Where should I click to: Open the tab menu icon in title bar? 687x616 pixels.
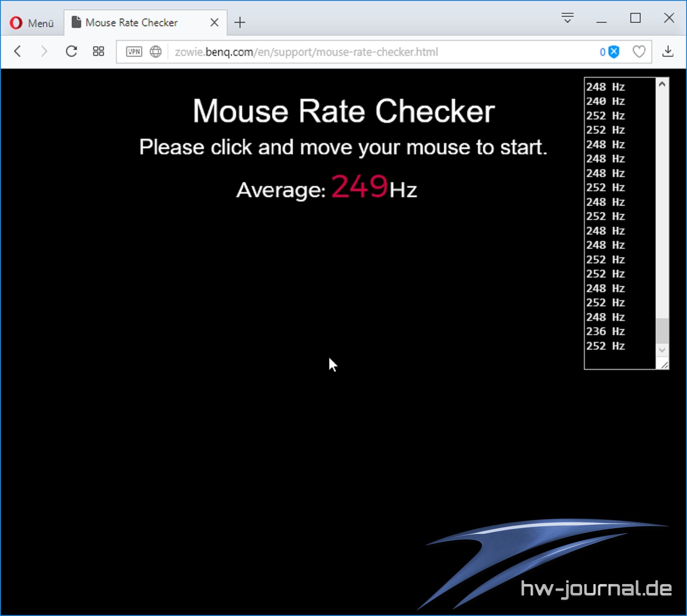tap(567, 18)
